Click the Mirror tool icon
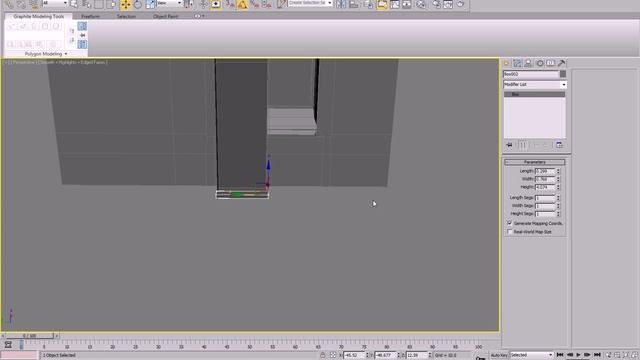 [x=341, y=4]
